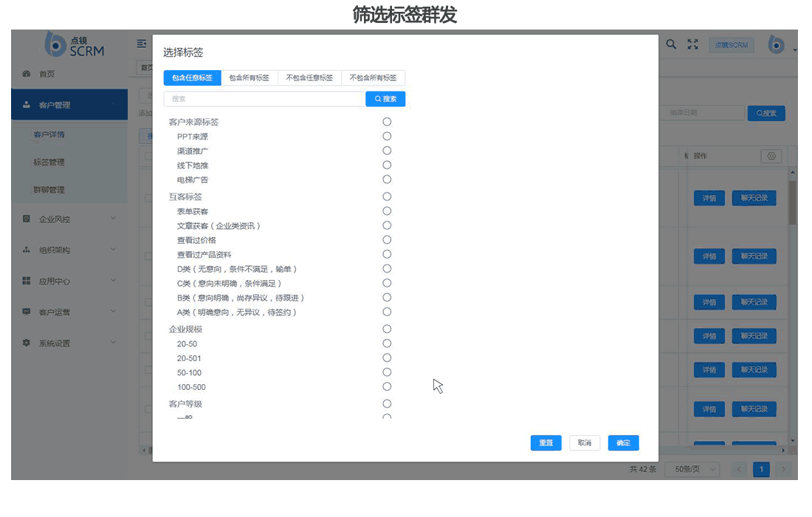Select the 线下地推 tag radio

coord(387,165)
